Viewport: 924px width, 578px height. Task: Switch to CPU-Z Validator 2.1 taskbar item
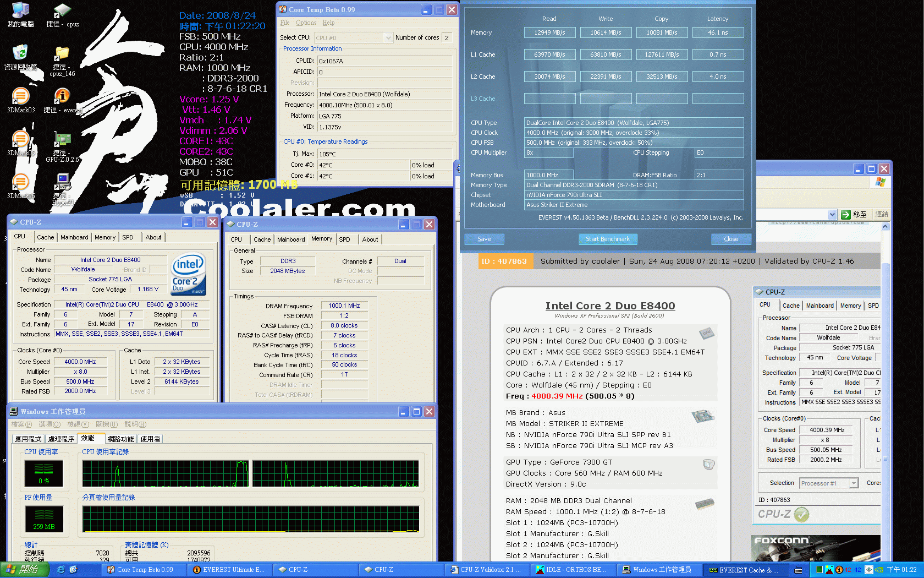tap(487, 570)
